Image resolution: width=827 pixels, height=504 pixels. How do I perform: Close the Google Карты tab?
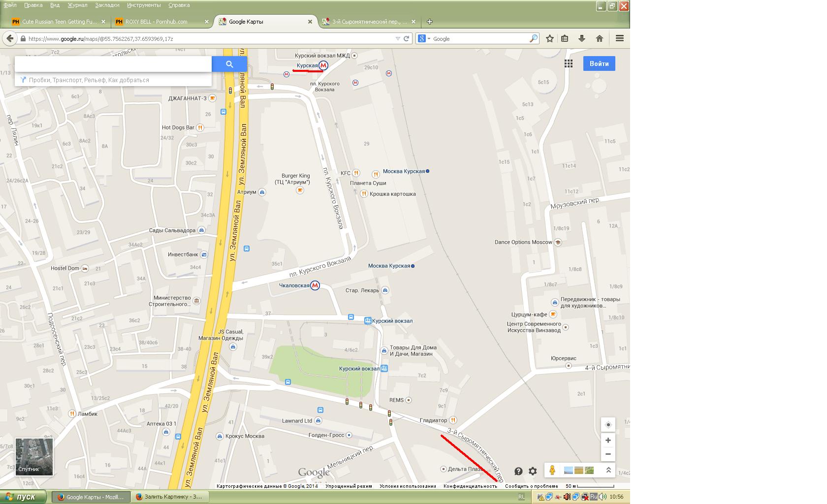(310, 22)
